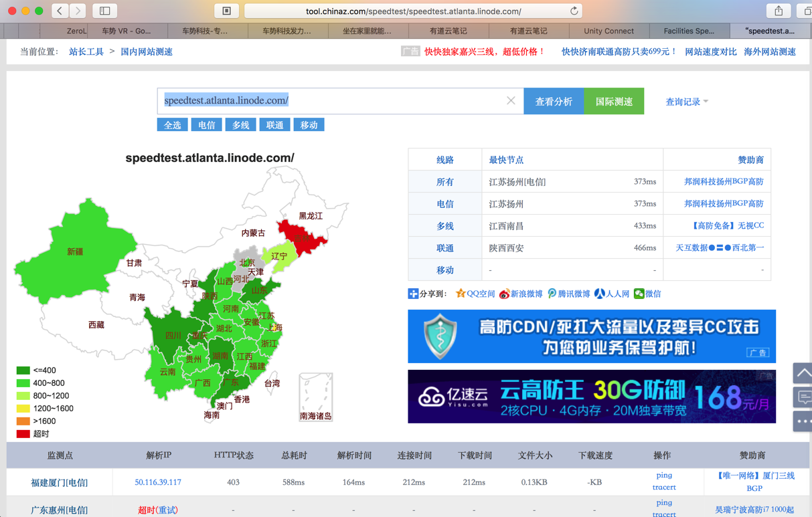Open the blue plus 分享到 icon

413,294
